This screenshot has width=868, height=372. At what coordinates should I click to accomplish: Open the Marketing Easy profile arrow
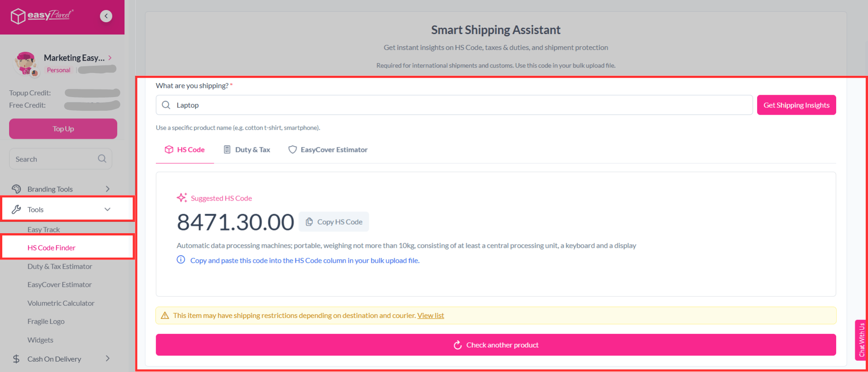pos(110,58)
